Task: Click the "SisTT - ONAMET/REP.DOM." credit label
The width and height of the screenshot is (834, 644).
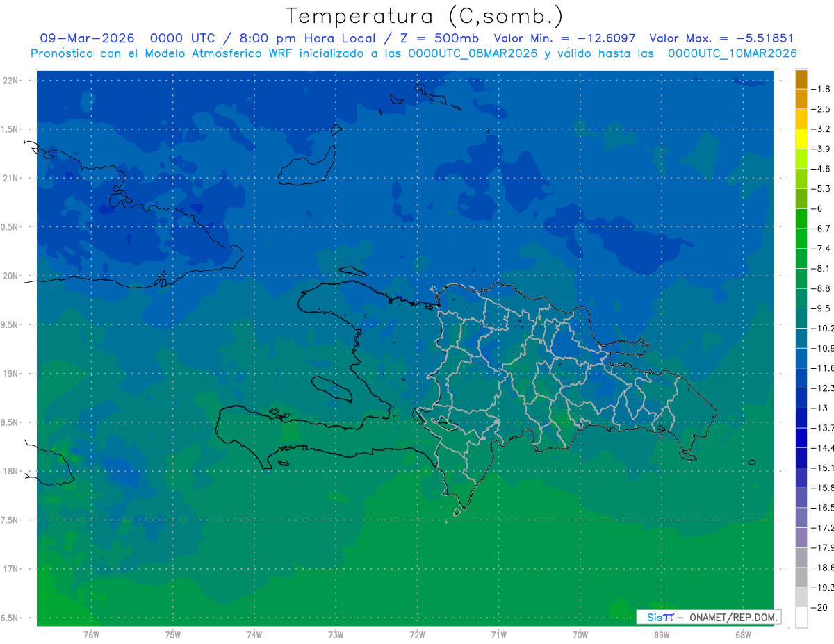Action: [x=709, y=617]
